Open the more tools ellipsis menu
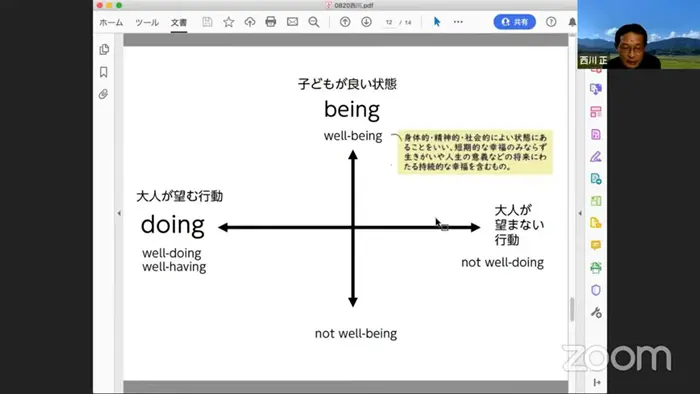The height and width of the screenshot is (394, 700). coord(458,22)
